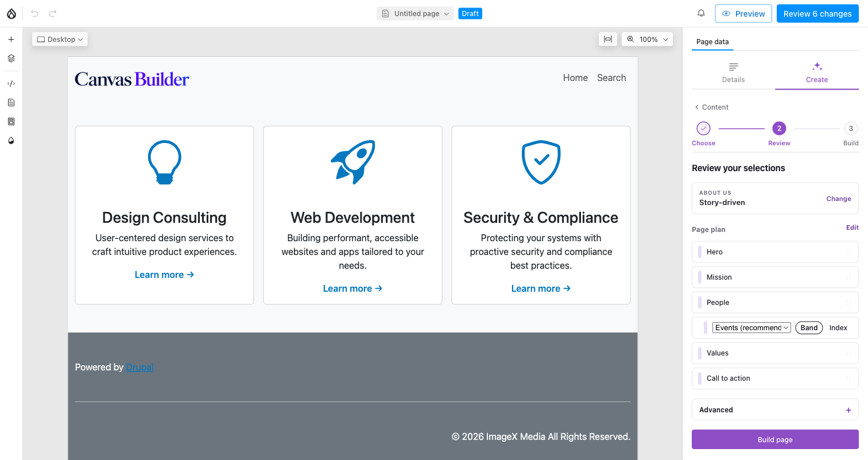
Task: Click the Build page button
Action: 775,439
